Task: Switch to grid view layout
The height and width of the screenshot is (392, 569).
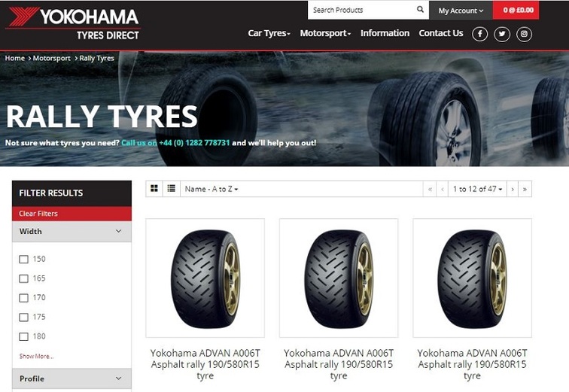Action: [x=154, y=189]
